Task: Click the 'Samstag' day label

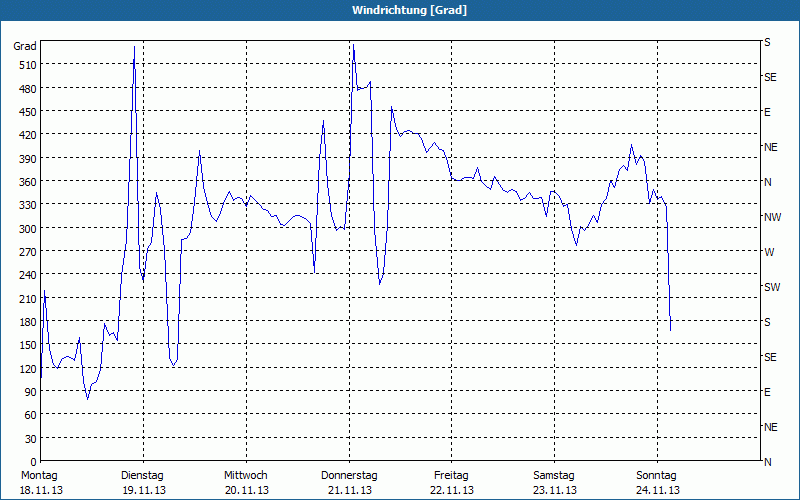Action: [x=554, y=476]
